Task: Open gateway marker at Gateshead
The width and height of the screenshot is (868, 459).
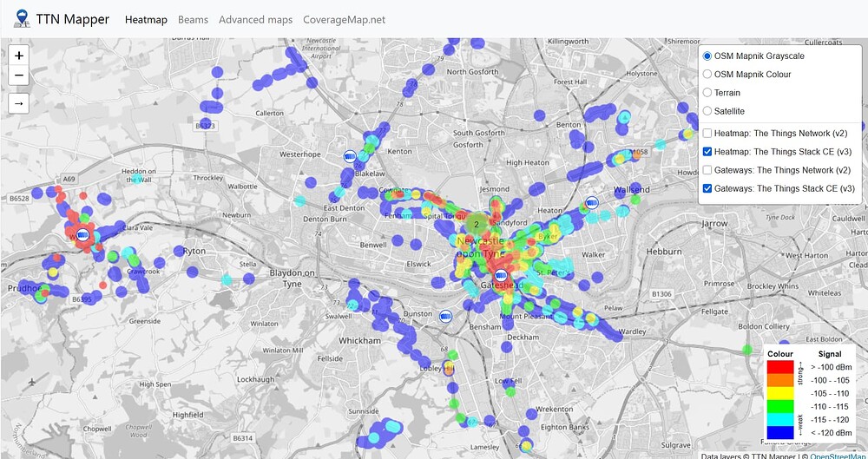Action: pos(501,276)
